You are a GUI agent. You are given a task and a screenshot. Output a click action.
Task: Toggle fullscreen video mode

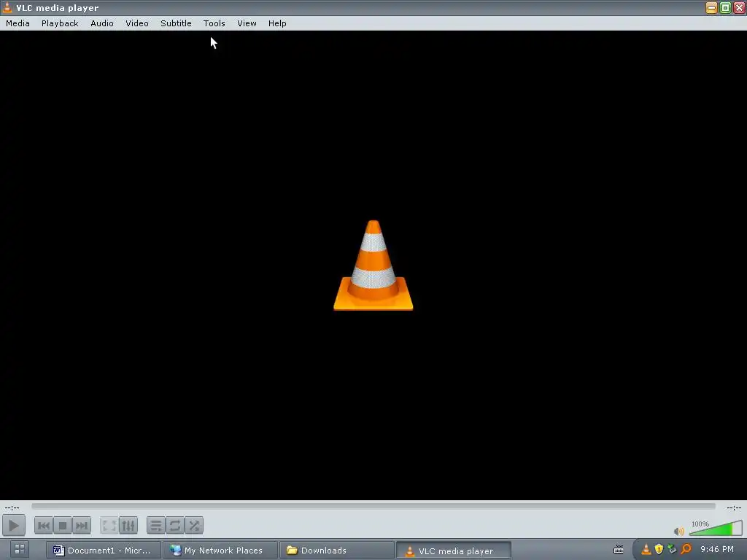pyautogui.click(x=109, y=526)
